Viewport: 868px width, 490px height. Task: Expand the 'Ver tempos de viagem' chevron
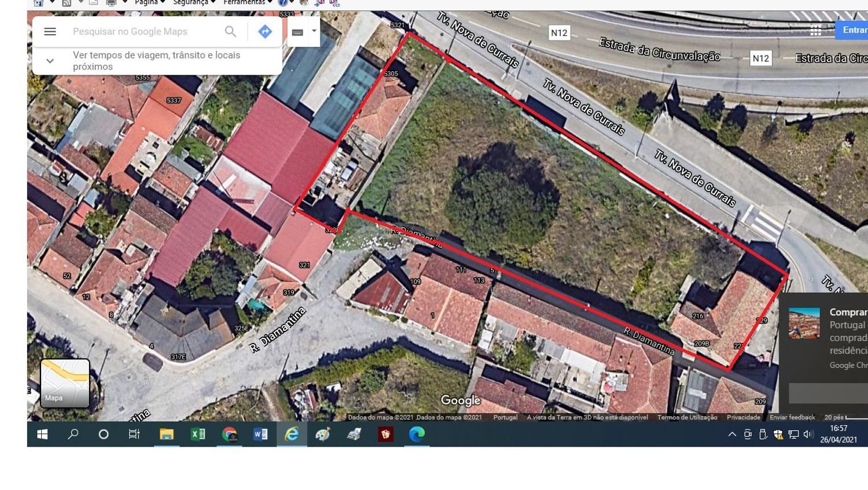pyautogui.click(x=49, y=60)
